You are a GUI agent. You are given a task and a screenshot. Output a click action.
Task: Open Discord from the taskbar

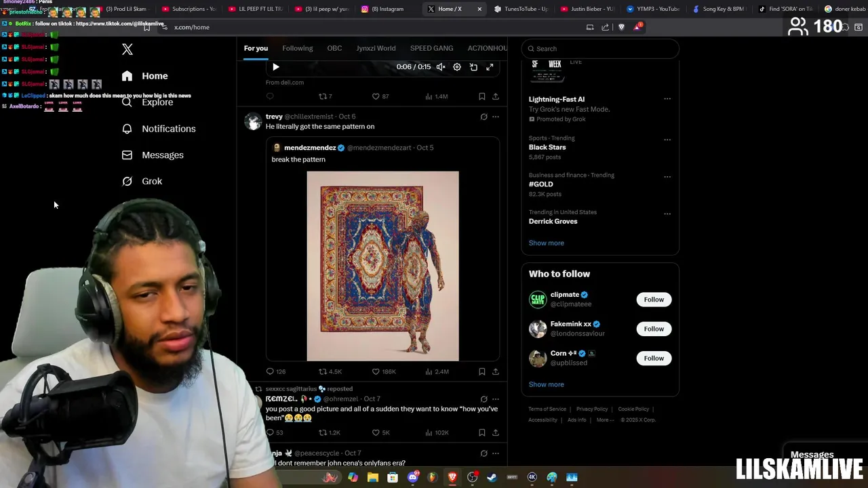413,477
